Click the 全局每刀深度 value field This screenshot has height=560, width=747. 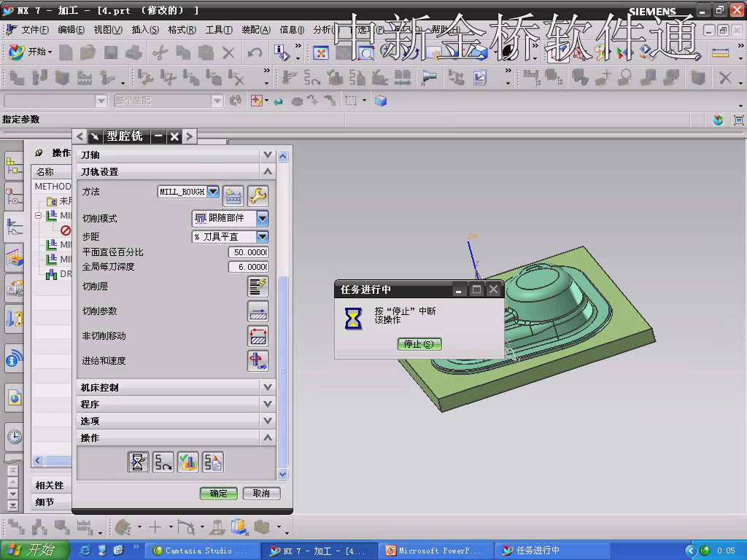pyautogui.click(x=248, y=267)
